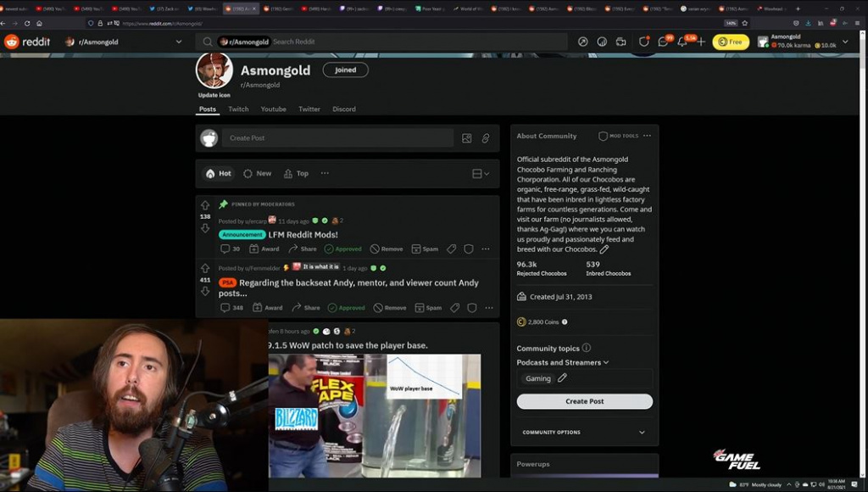Open the Podcasts and Streamers topic dropdown
The height and width of the screenshot is (492, 868).
[563, 362]
